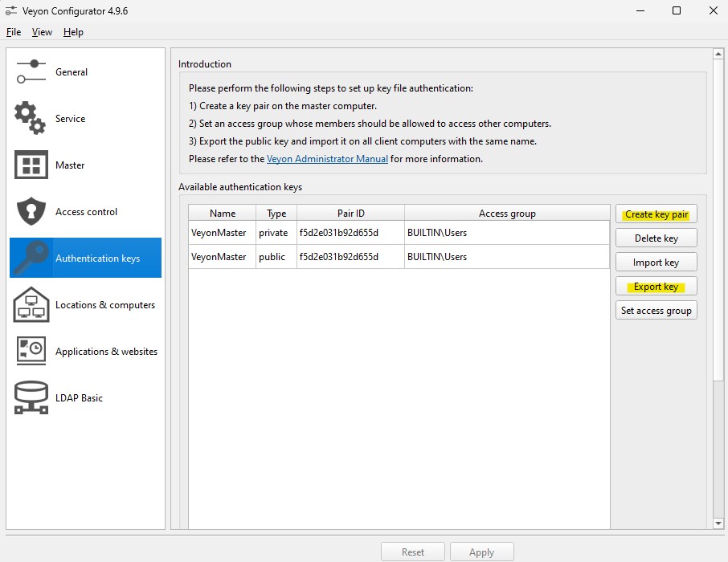Image resolution: width=728 pixels, height=562 pixels.
Task: Open Locations & computers house icon
Action: [31, 304]
